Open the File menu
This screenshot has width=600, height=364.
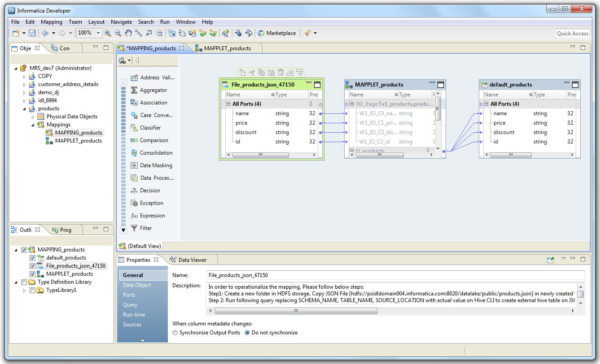15,22
